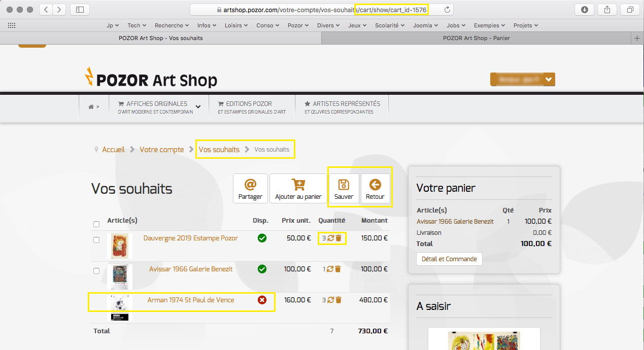Click Ajouter au panier button
Image resolution: width=644 pixels, height=350 pixels.
[x=298, y=189]
